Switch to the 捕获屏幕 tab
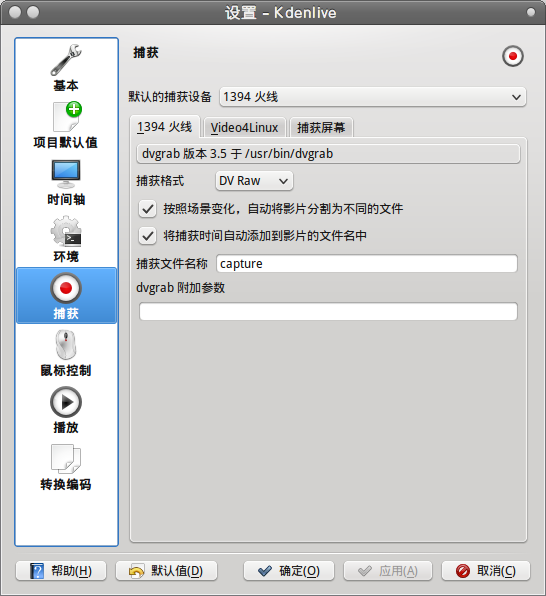Viewport: 546px width, 596px height. (x=321, y=127)
